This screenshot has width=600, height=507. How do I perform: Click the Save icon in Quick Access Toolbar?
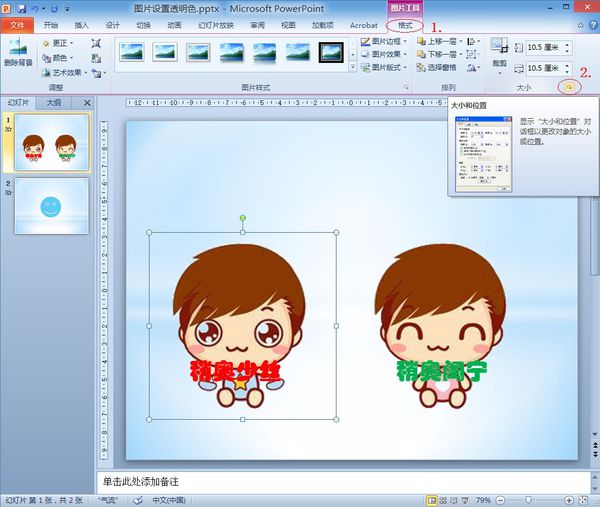point(21,8)
